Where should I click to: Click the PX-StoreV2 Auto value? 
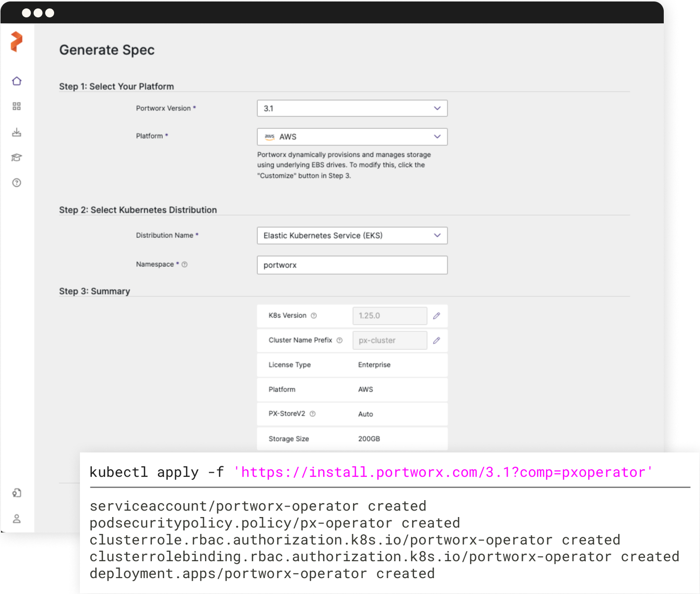(365, 414)
